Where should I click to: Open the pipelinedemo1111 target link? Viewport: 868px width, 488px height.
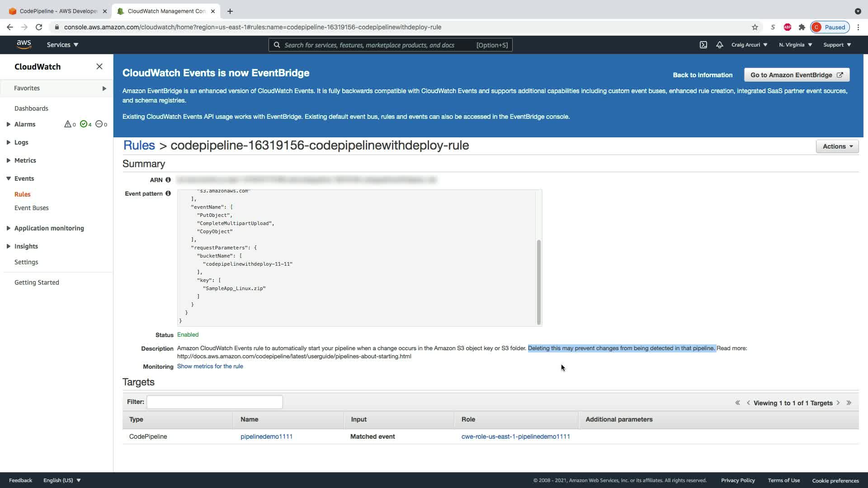pyautogui.click(x=266, y=436)
